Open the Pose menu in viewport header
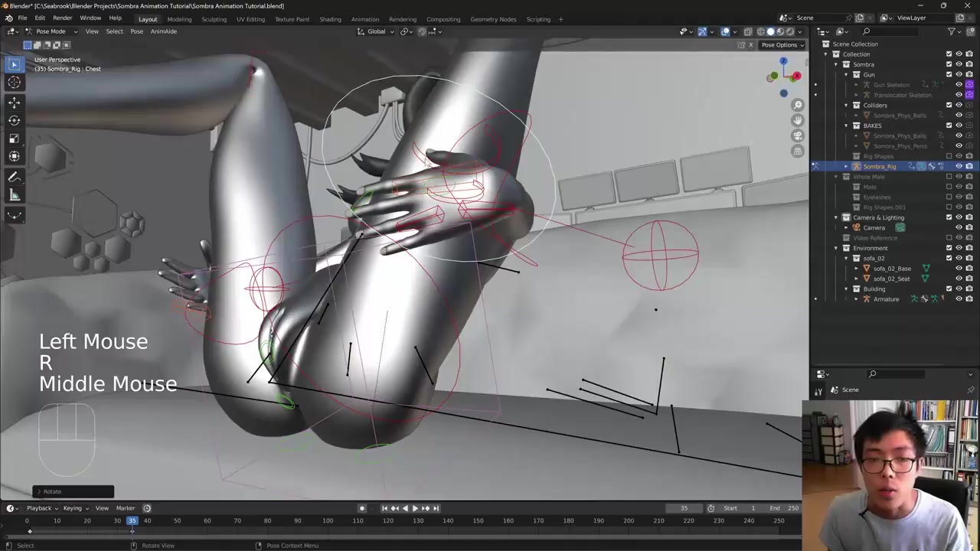Screen dimensions: 980x551 point(136,31)
